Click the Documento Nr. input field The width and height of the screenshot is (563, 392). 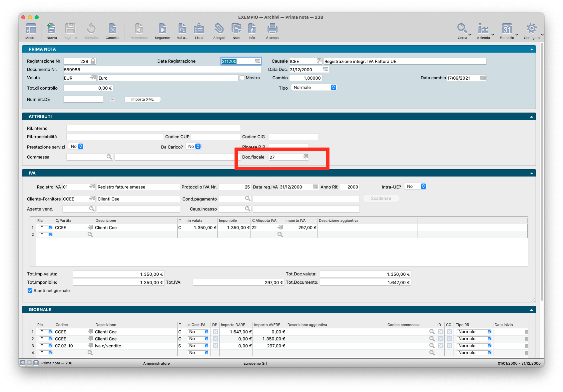[x=162, y=70]
